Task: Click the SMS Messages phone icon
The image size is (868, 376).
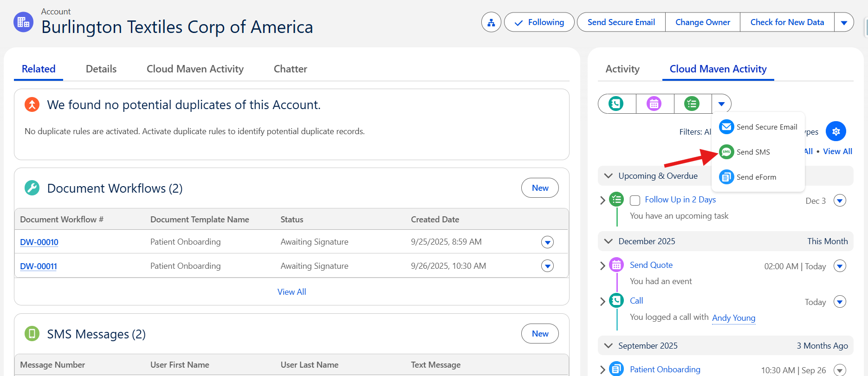Action: [x=32, y=334]
